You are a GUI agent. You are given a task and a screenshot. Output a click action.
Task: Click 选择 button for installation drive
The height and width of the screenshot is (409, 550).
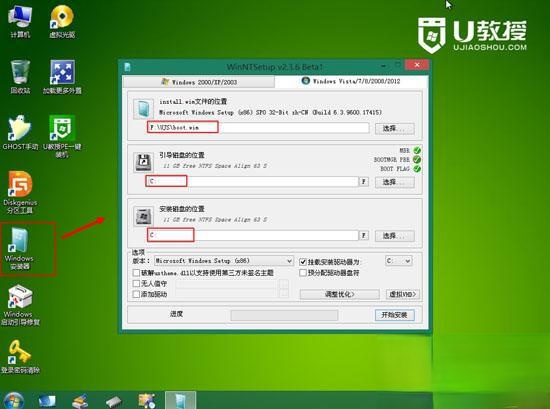click(x=394, y=236)
